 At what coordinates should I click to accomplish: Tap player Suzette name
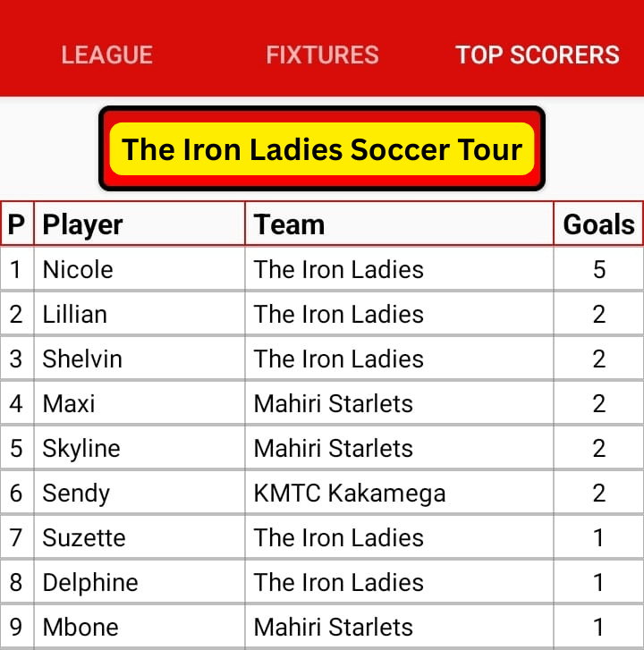pos(84,537)
